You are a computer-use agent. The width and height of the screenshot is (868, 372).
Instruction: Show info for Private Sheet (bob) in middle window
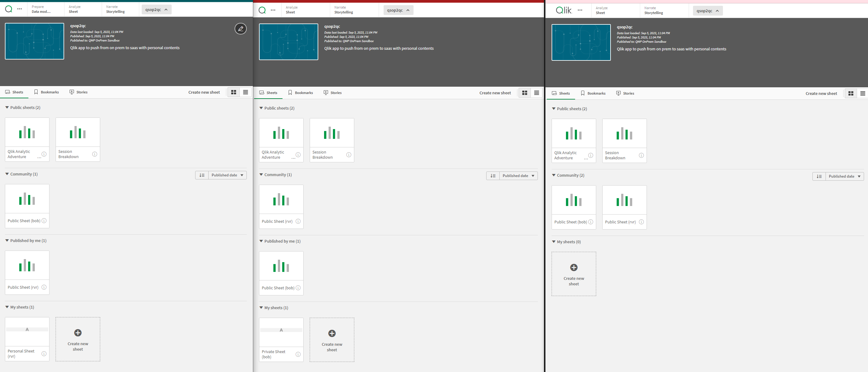pos(298,354)
